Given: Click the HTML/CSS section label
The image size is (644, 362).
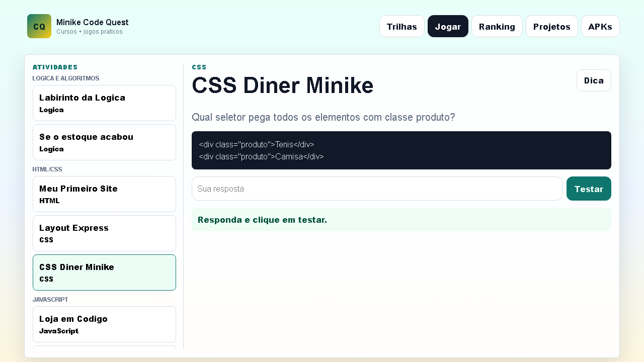Looking at the screenshot, I should click(x=47, y=169).
